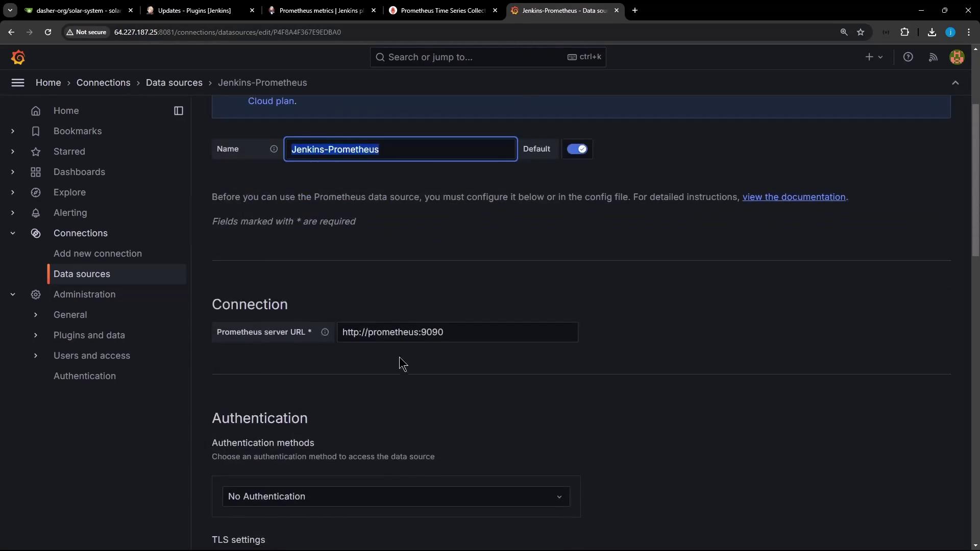
Task: Click the user profile avatar icon
Action: (957, 57)
